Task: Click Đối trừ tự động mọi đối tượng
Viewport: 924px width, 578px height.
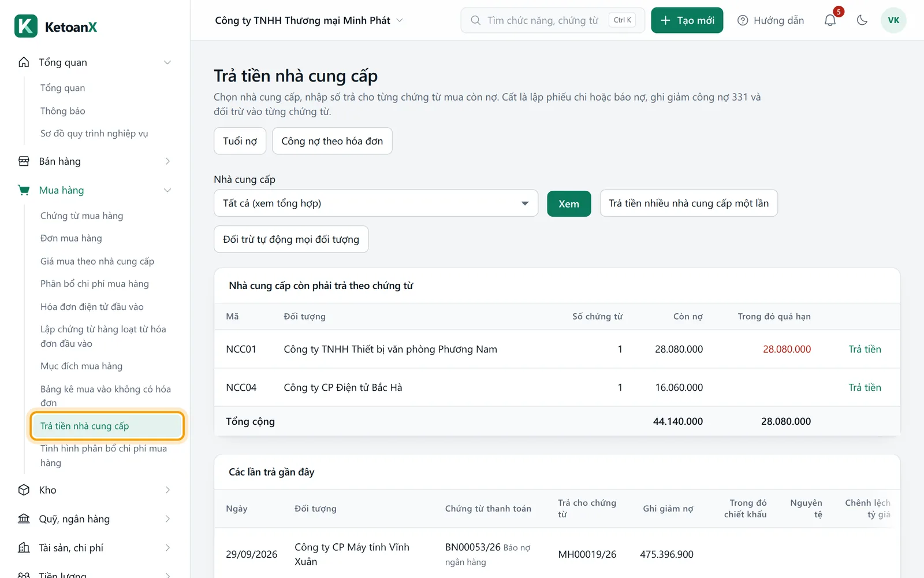Action: (x=291, y=239)
